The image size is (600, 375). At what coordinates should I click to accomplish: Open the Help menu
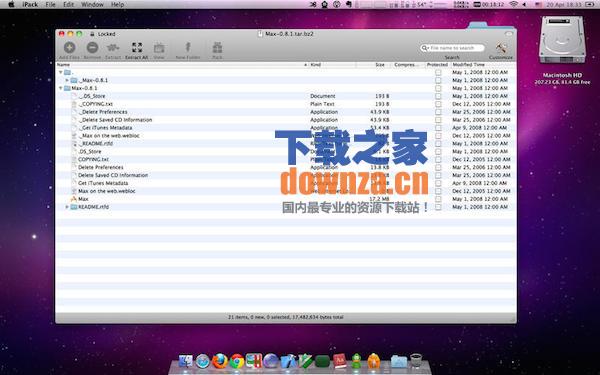[x=117, y=5]
